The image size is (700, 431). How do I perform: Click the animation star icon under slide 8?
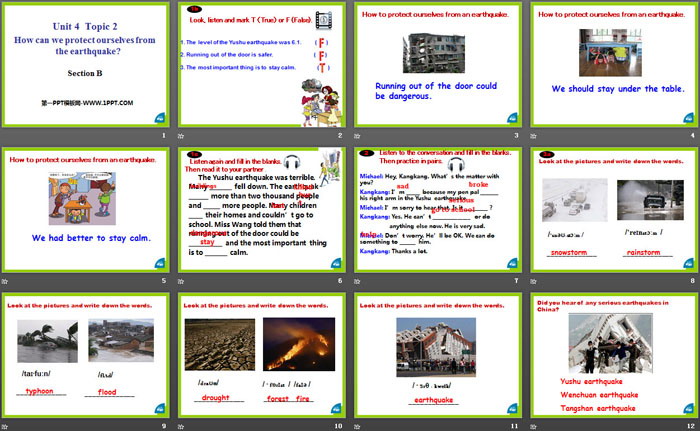pos(533,281)
